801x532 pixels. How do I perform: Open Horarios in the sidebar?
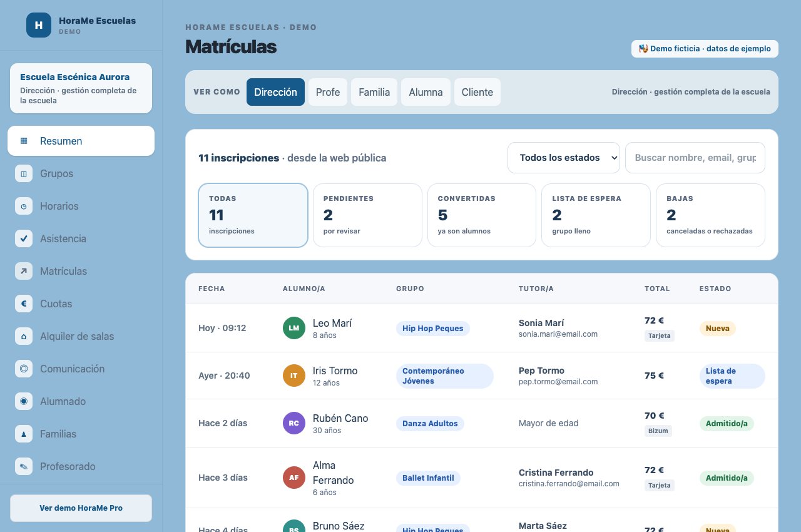81,206
